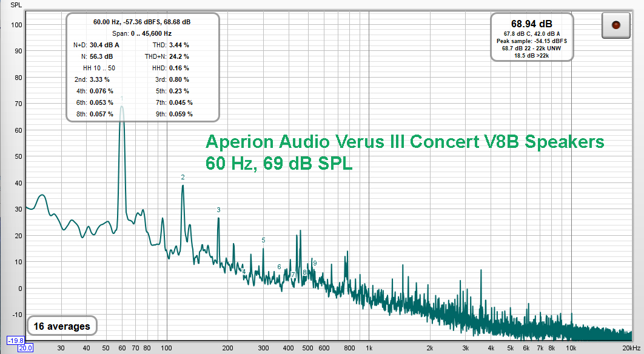Image resolution: width=644 pixels, height=354 pixels.
Task: Click the 20.0 frequency axis start box
Action: pyautogui.click(x=25, y=349)
